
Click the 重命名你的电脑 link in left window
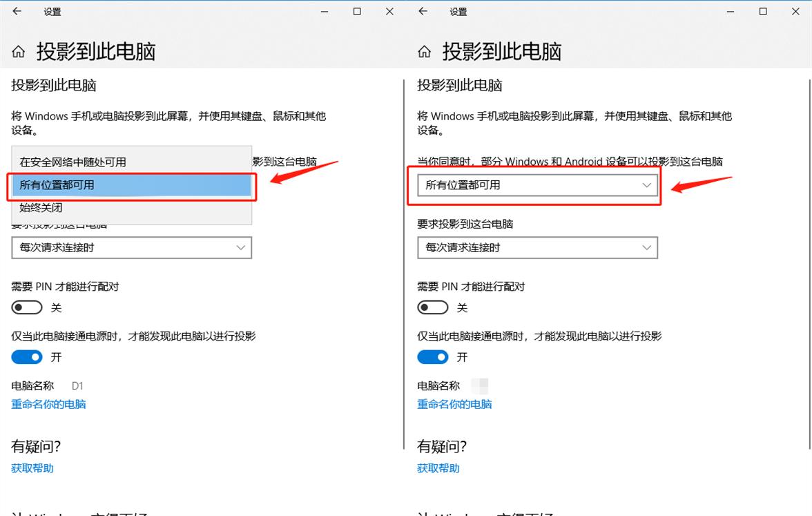48,403
